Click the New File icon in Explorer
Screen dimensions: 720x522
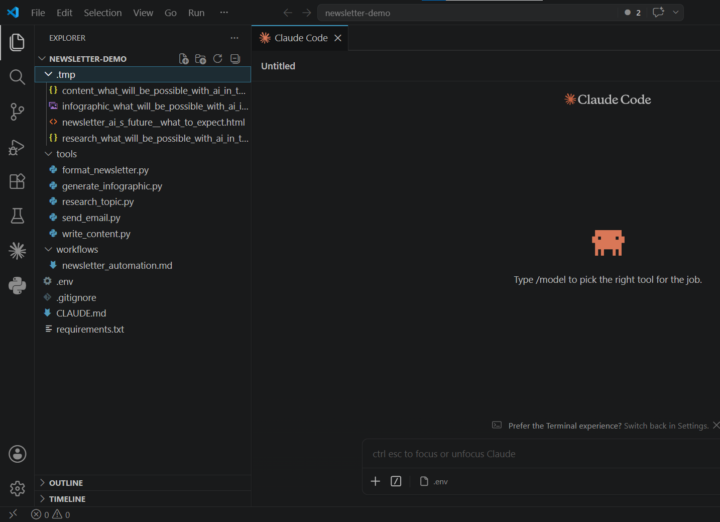click(184, 59)
